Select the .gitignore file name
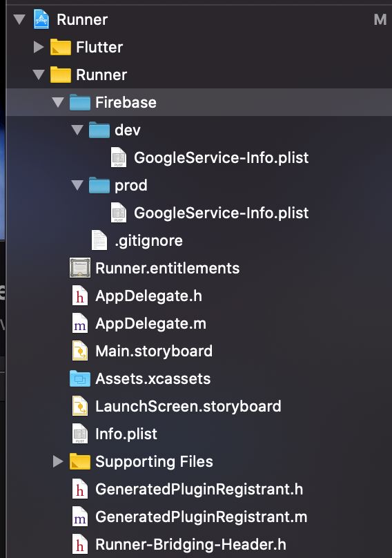The image size is (392, 558). click(x=148, y=241)
